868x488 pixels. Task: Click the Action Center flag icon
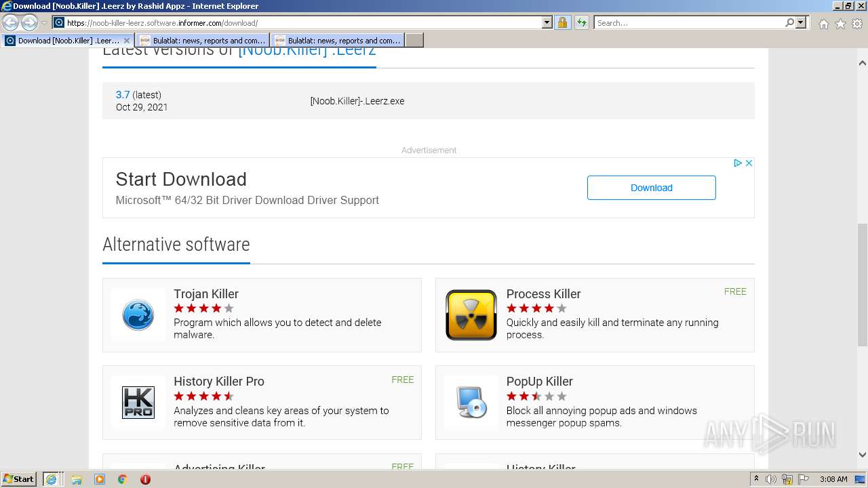click(x=804, y=479)
